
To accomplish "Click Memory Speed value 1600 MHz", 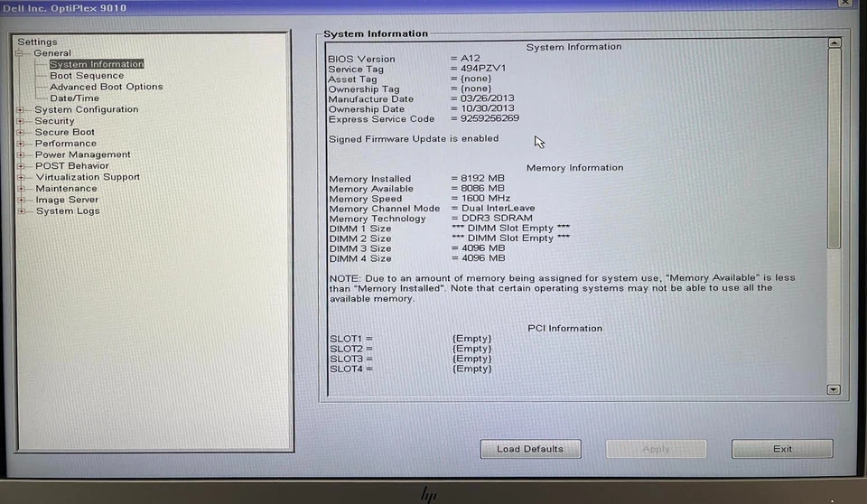I will tap(486, 198).
